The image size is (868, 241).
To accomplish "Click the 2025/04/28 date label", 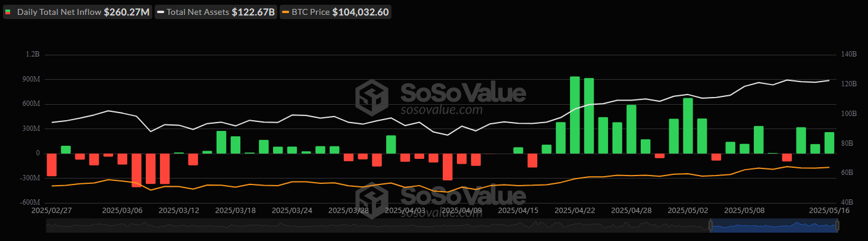I will click(631, 211).
